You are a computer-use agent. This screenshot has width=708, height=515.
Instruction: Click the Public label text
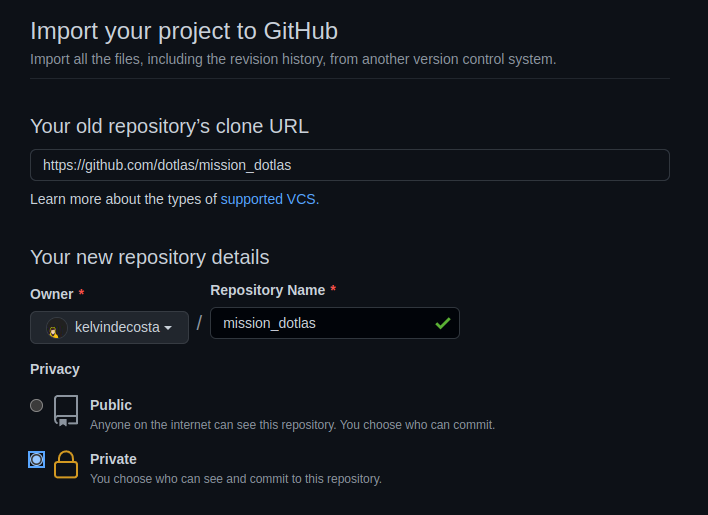(x=111, y=405)
